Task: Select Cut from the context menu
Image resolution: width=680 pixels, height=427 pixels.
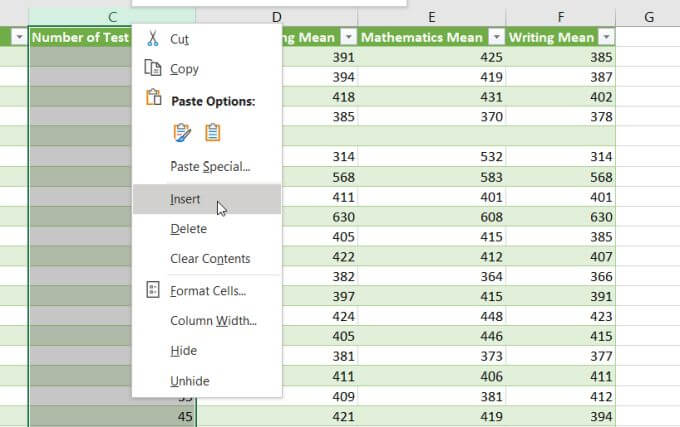Action: coord(207,39)
